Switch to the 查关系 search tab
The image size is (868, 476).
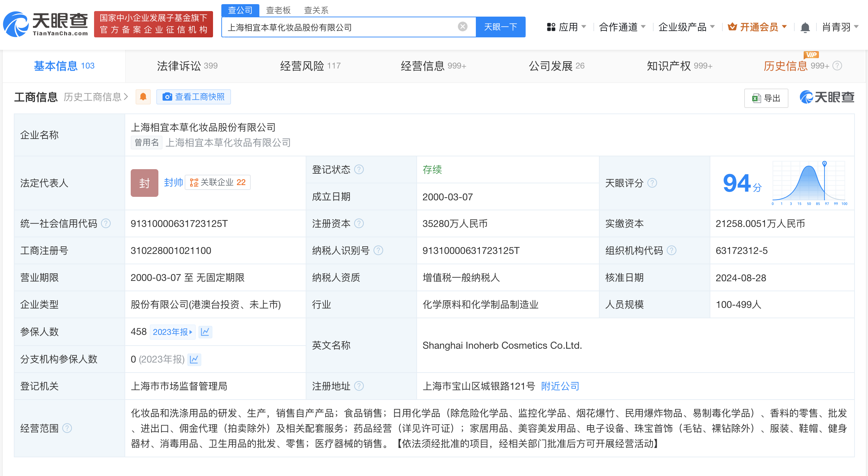click(316, 10)
